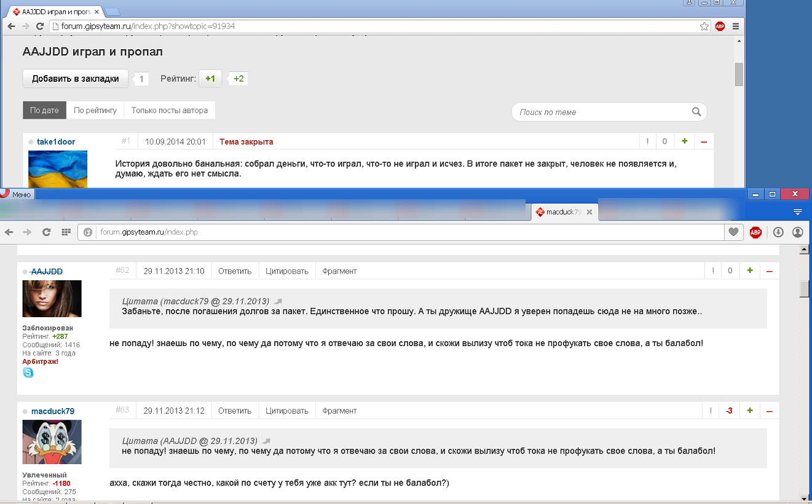This screenshot has width=812, height=504.
Task: Select the Chrome tab "AAJJDD играл и проп…"
Action: 56,11
